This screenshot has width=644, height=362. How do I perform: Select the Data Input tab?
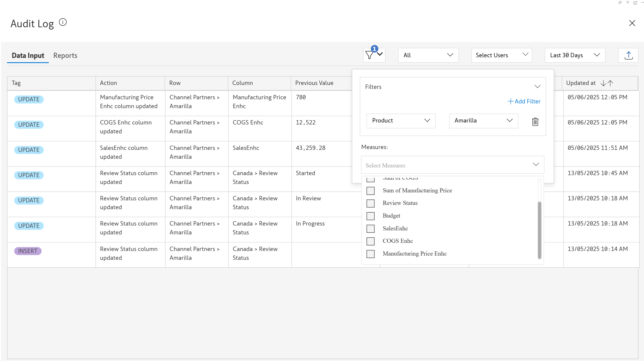[x=28, y=55]
